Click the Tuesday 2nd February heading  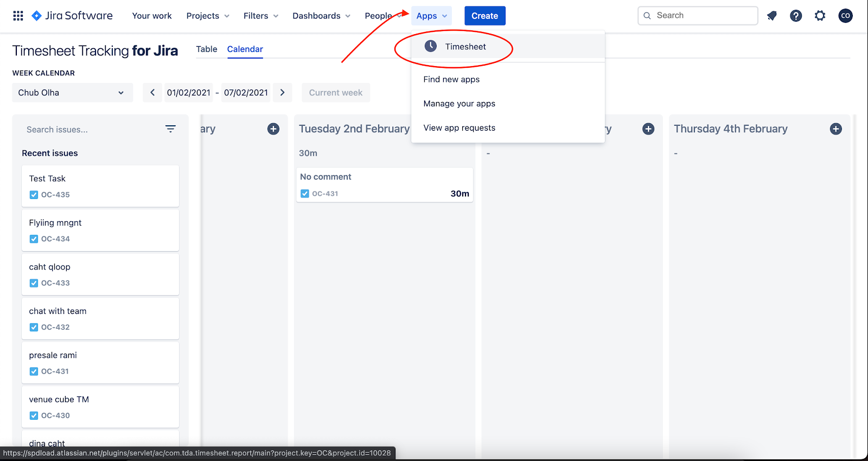click(354, 129)
